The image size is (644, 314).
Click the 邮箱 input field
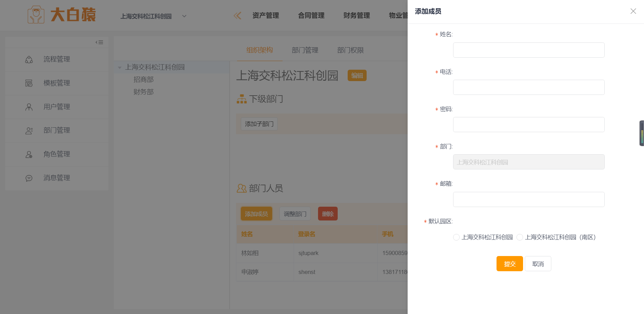pyautogui.click(x=529, y=199)
